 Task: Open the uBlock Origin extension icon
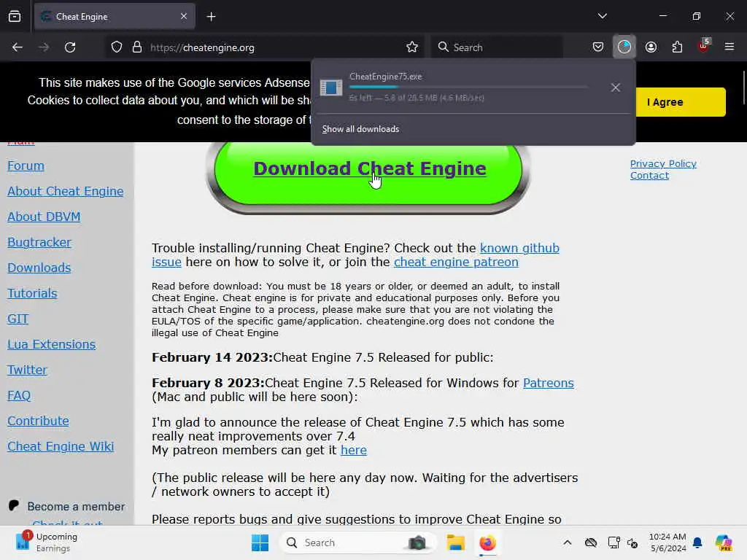pos(704,46)
